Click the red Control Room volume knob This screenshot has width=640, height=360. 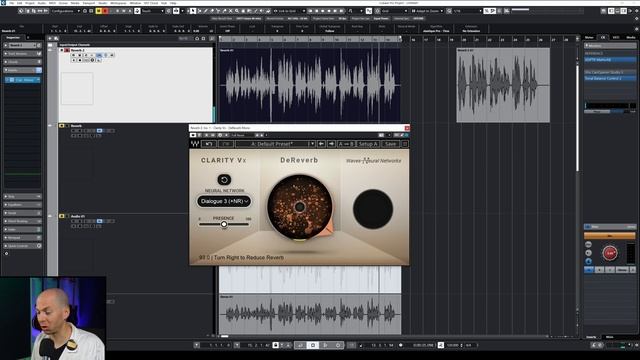click(610, 253)
